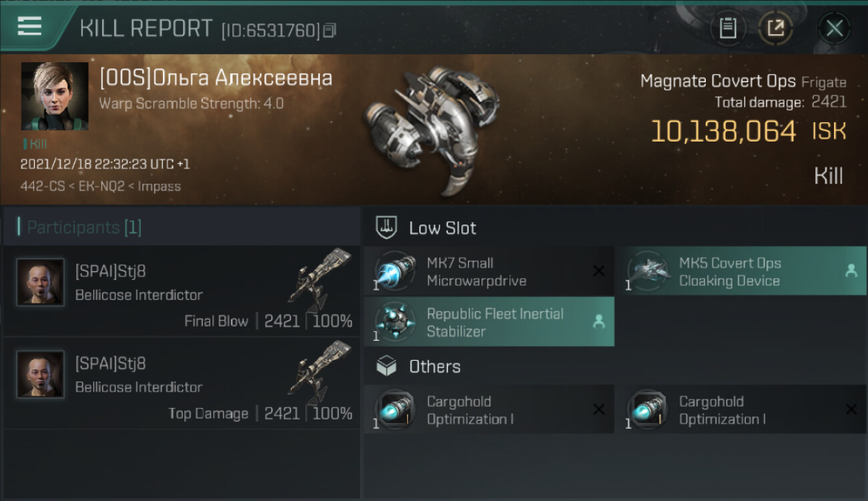Click the victim name Ольга Алексеевна
Viewport: 868px width, 501px height.
click(216, 78)
